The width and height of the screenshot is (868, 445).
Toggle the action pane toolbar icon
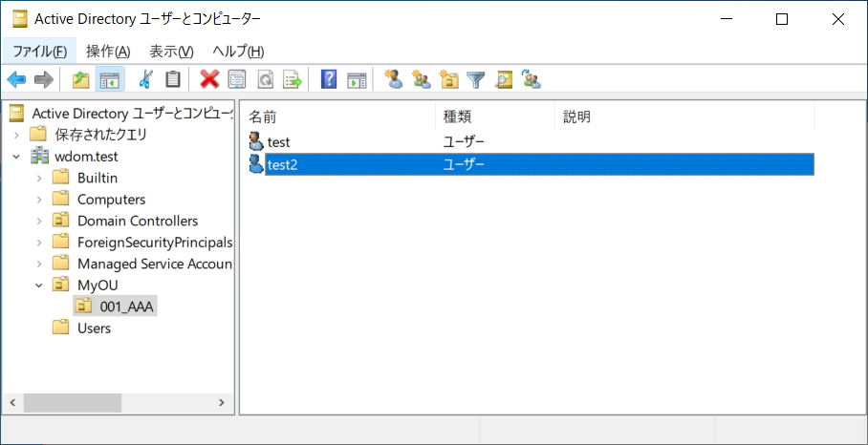click(357, 79)
